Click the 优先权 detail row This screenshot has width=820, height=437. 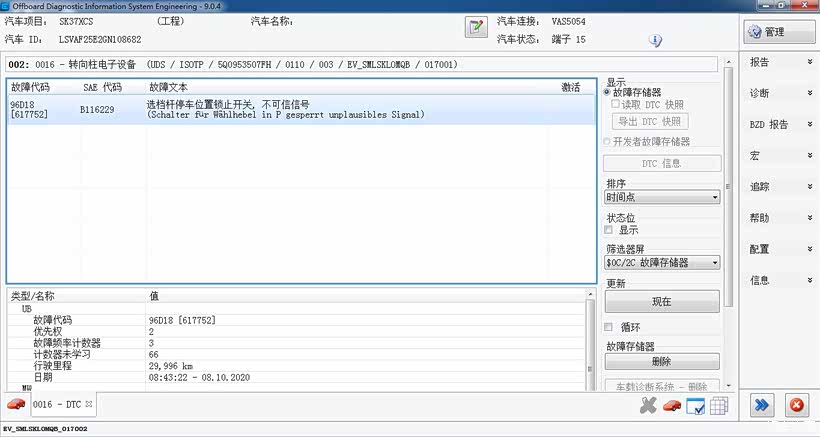coord(297,331)
